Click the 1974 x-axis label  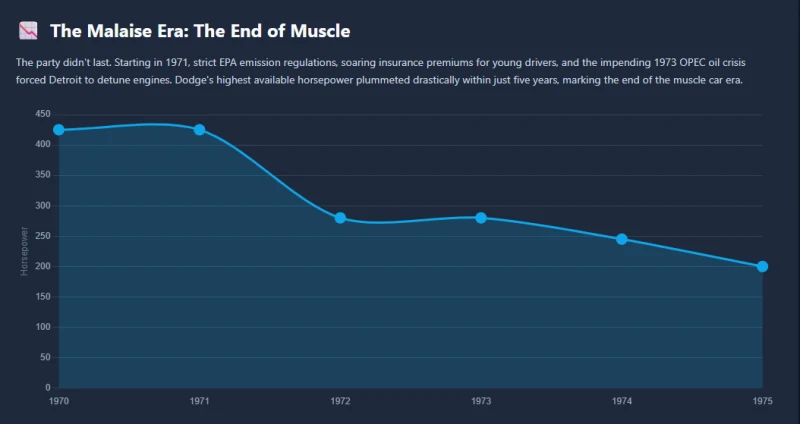click(621, 402)
